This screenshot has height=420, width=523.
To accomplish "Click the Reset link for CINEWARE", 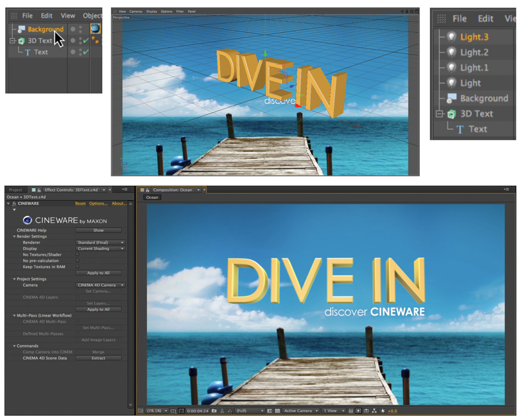I will (x=81, y=203).
